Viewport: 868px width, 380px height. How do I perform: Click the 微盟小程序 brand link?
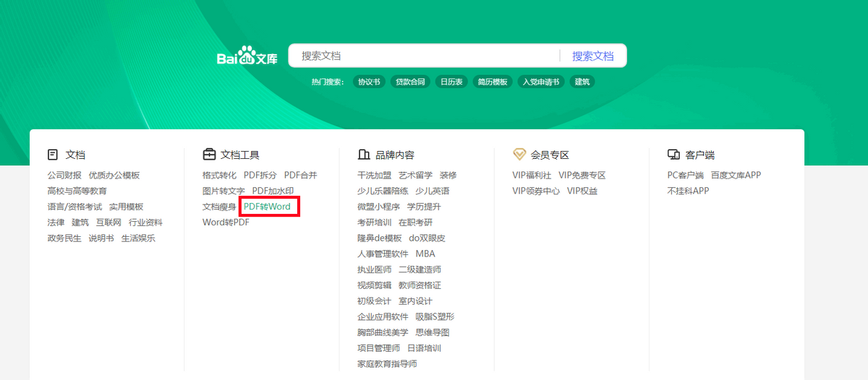[x=379, y=207]
